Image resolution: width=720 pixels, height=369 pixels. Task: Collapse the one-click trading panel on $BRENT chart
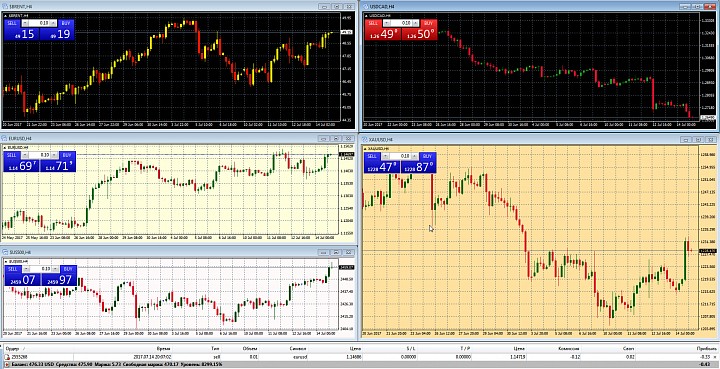[6, 16]
